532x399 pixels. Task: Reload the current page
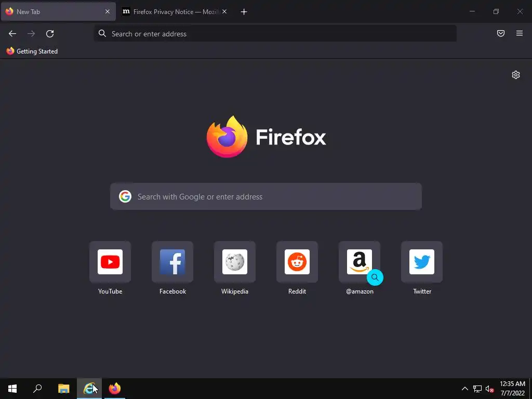point(50,34)
